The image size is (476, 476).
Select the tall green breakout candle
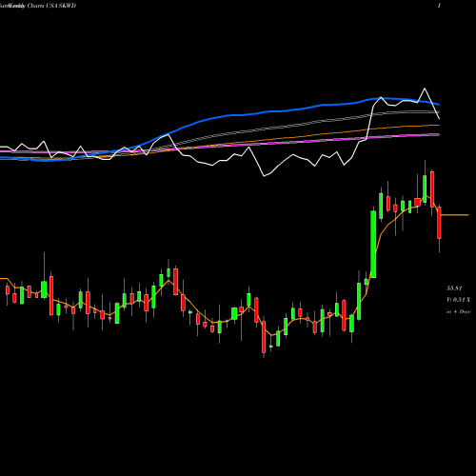(373, 245)
